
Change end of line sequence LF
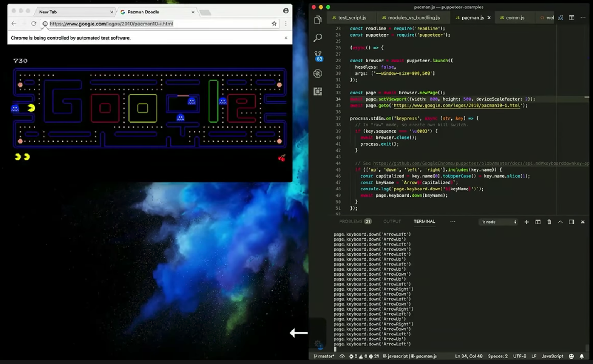point(534,356)
